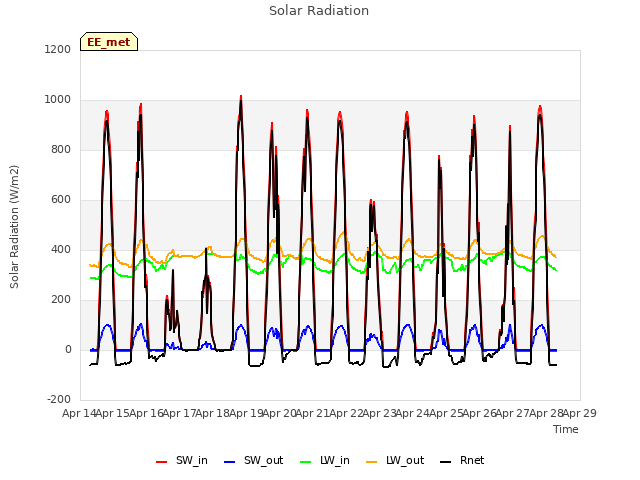Click the -200 y-axis tick label
640x480 pixels.
click(x=59, y=400)
